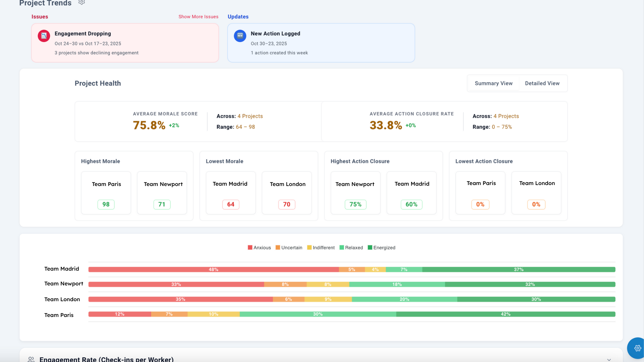Click the blue New Action Logged icon
Image resolution: width=644 pixels, height=362 pixels.
pos(240,36)
